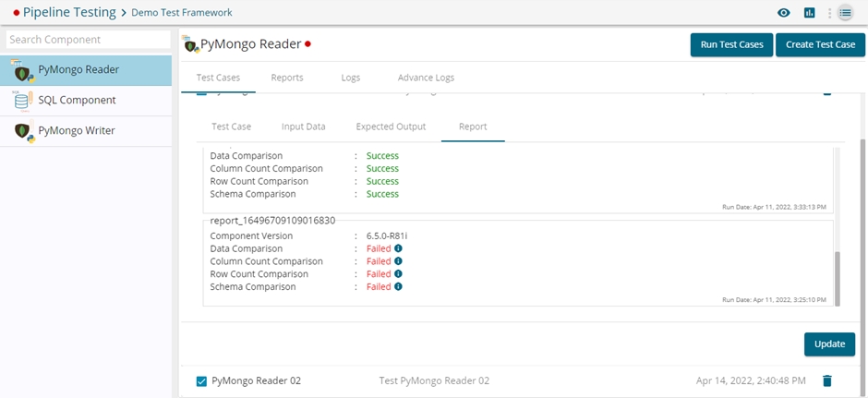This screenshot has height=398, width=868.
Task: Open the Reports tab
Action: click(x=287, y=78)
